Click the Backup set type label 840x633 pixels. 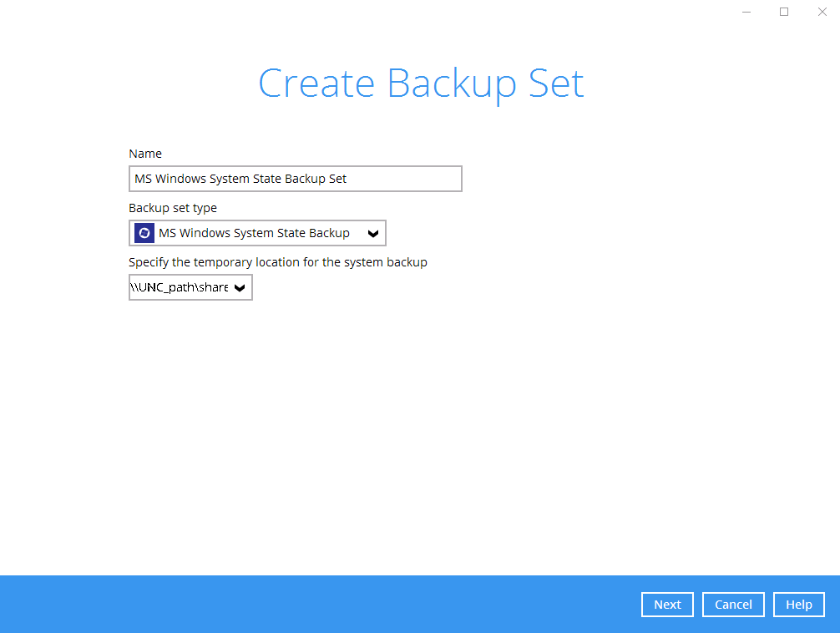tap(173, 208)
